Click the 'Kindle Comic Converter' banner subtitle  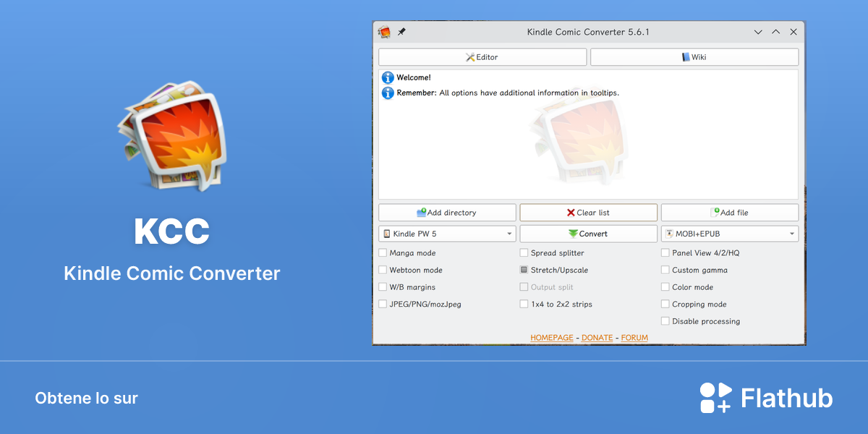tap(171, 273)
